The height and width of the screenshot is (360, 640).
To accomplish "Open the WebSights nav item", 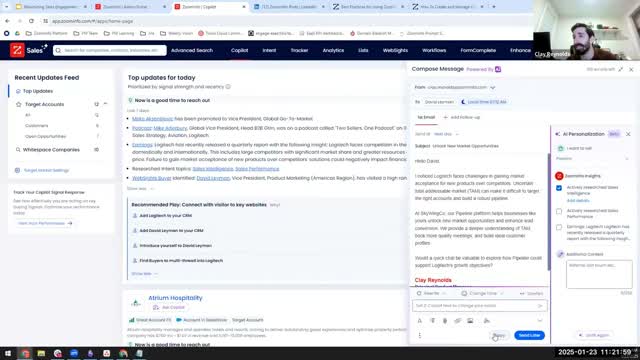I will click(x=395, y=50).
